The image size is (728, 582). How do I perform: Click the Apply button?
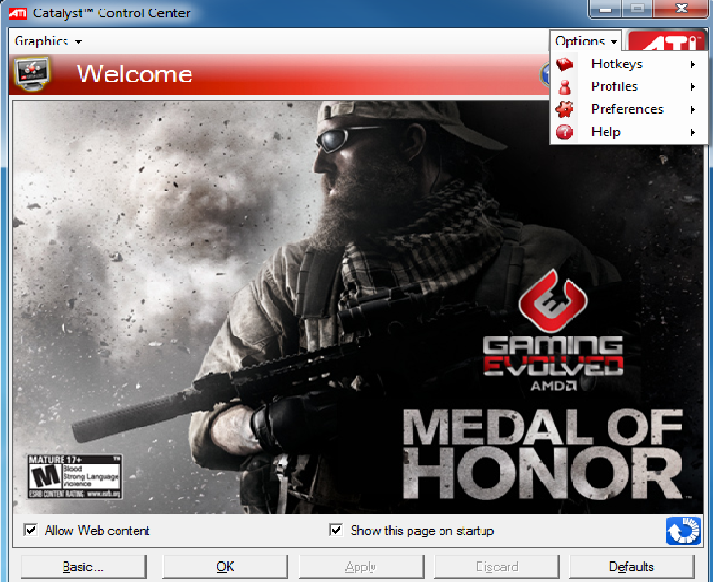361,567
